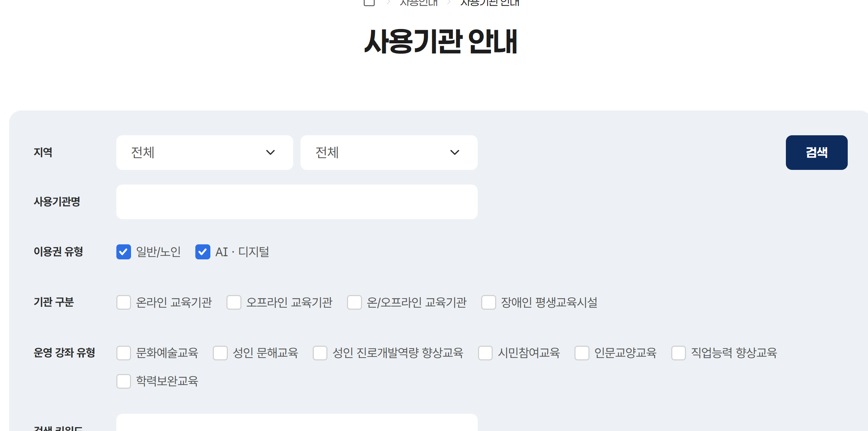The width and height of the screenshot is (868, 431).
Task: Enable the 오프라인 교육기관 option
Action: pos(234,302)
